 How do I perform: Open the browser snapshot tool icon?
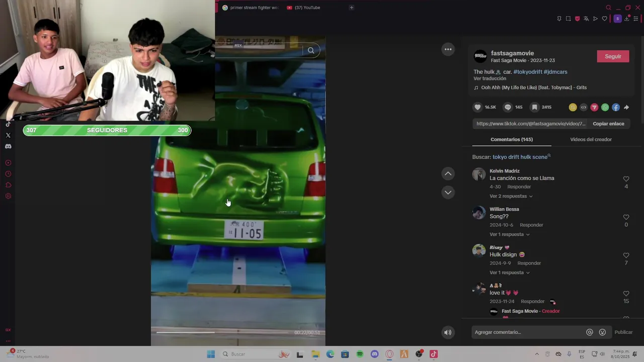pyautogui.click(x=568, y=19)
